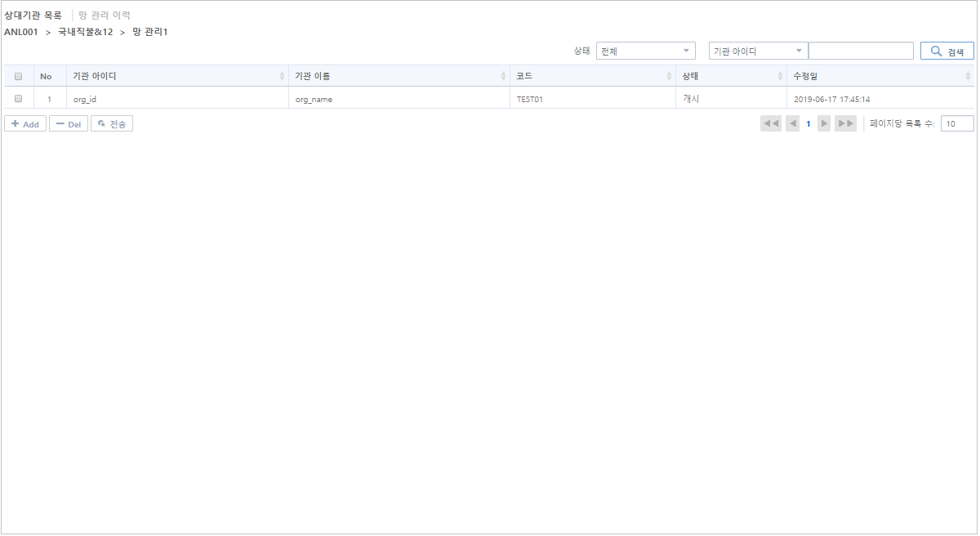Check the checkbox for row 1
980x536 pixels.
18,98
